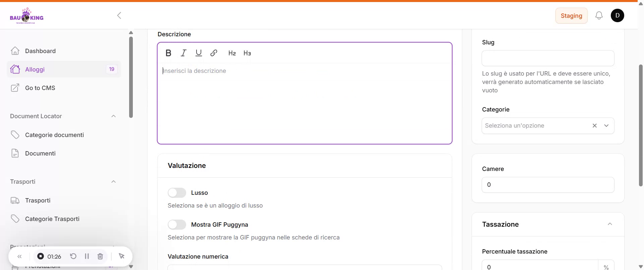The image size is (644, 270).
Task: Click the Dashboard house icon
Action: [x=15, y=51]
